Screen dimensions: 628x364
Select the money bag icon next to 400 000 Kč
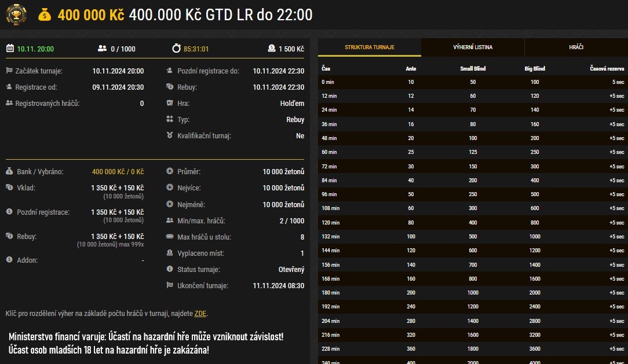click(x=43, y=14)
